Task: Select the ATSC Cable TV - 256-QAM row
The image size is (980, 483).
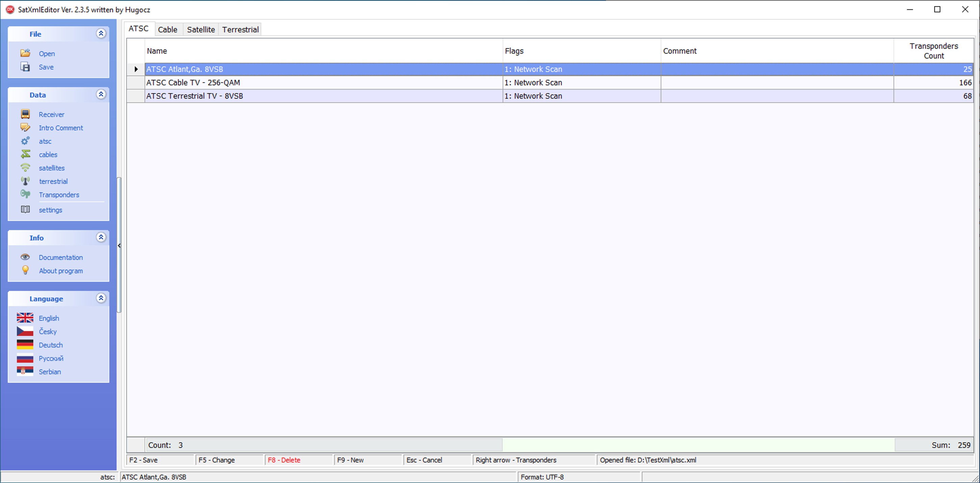Action: tap(550, 83)
